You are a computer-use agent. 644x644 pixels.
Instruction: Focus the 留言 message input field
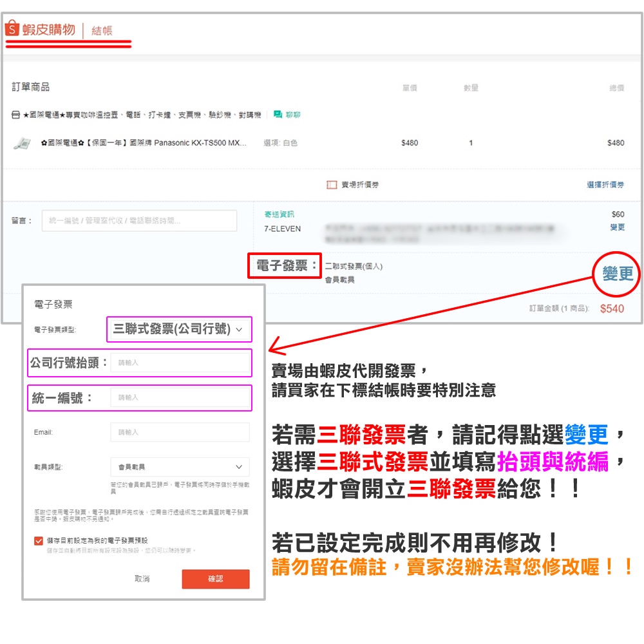point(139,220)
